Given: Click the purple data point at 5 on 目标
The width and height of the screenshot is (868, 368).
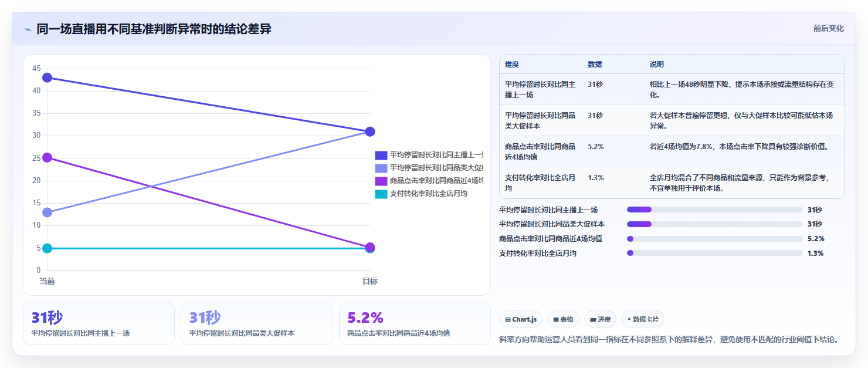Looking at the screenshot, I should pos(369,247).
